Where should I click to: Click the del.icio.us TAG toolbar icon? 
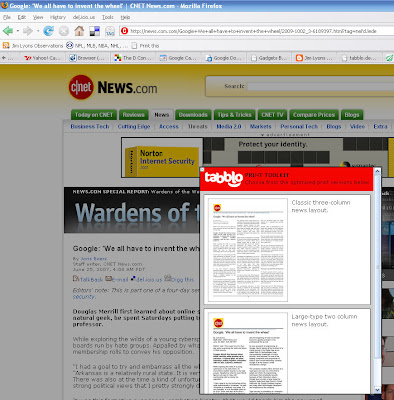click(110, 31)
